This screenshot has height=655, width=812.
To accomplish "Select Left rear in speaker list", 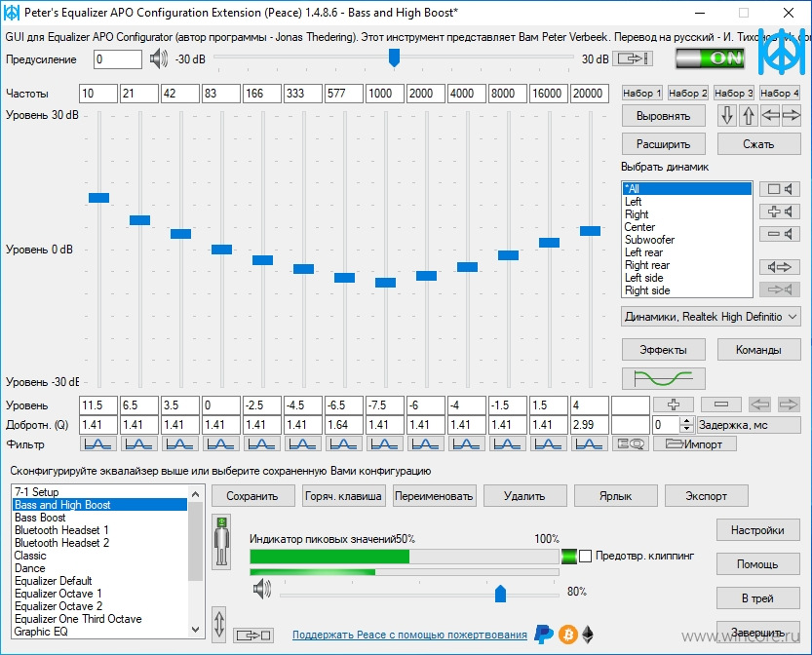I will (686, 252).
